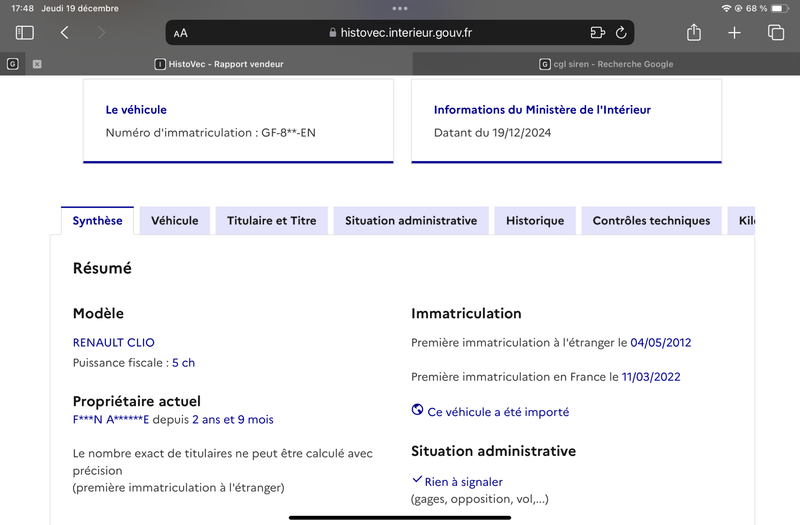800x525 pixels.
Task: Click the date 11/03/2022
Action: [x=651, y=377]
